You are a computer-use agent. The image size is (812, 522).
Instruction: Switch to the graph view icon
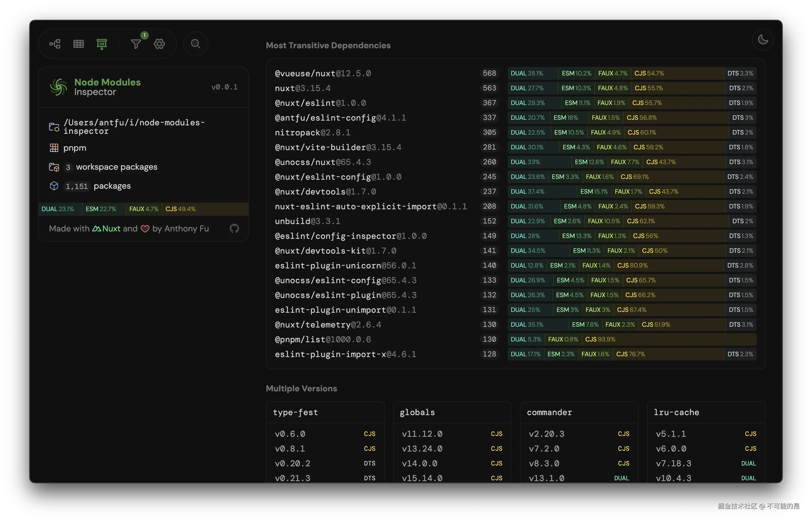tap(55, 44)
